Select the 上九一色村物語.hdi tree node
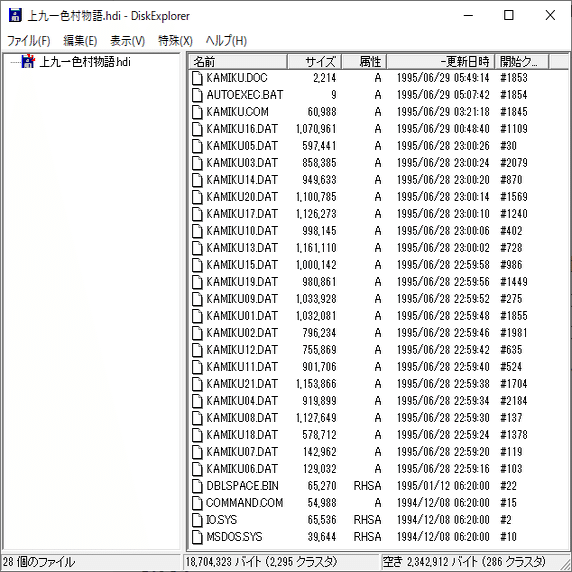The image size is (572, 572). click(85, 62)
